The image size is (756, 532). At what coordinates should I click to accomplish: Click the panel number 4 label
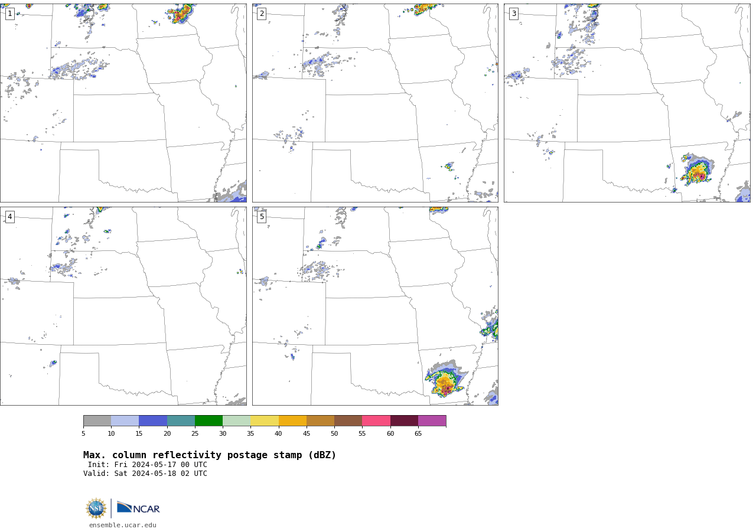pos(9,217)
